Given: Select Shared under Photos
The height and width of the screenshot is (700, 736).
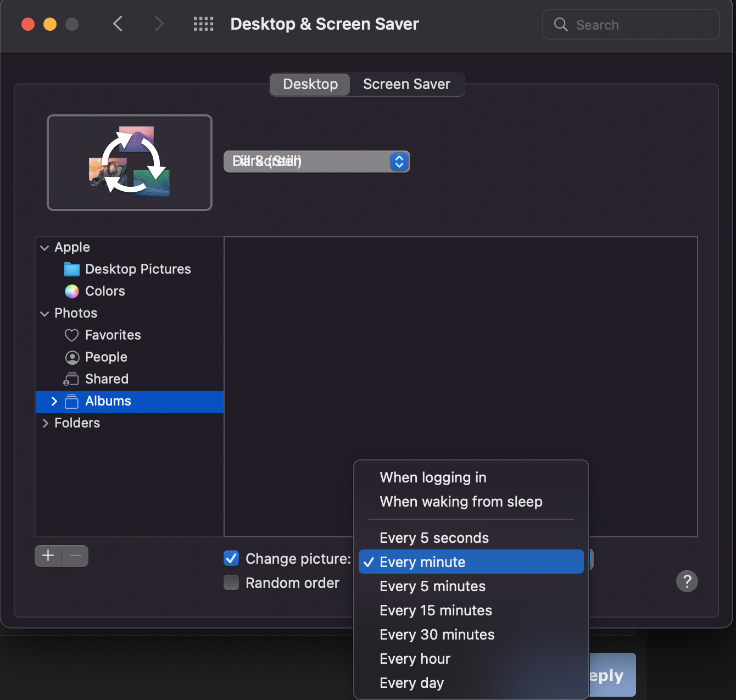Looking at the screenshot, I should coord(130,379).
